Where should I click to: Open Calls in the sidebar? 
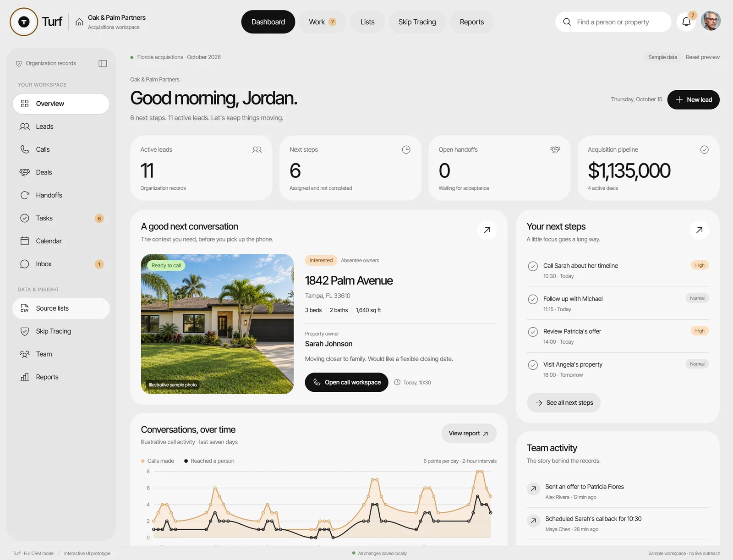(x=61, y=149)
